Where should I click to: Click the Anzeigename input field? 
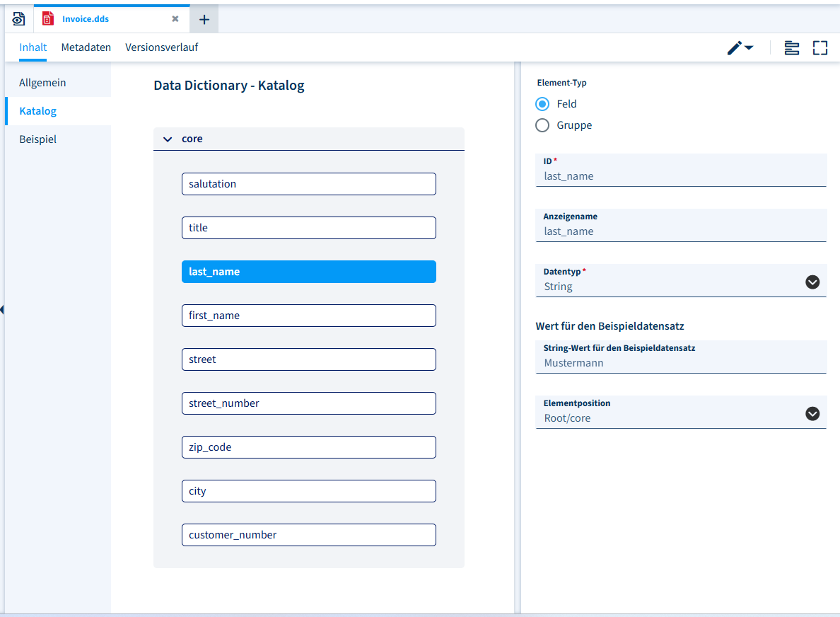[x=680, y=231]
